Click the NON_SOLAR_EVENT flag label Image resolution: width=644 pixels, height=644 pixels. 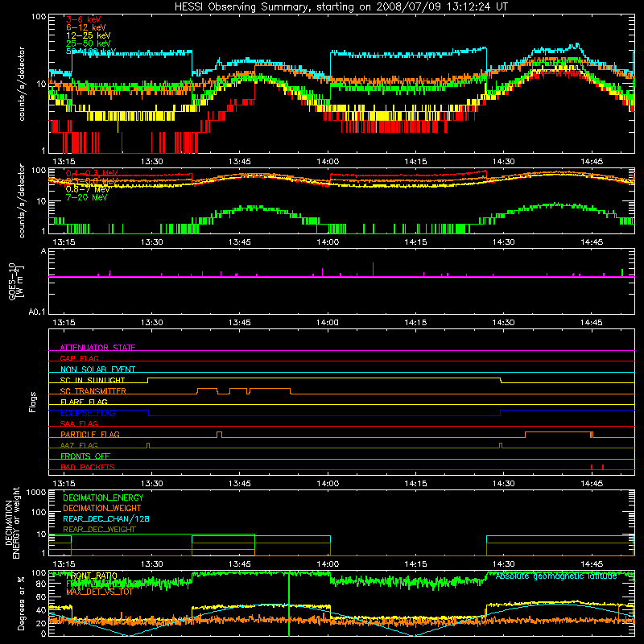(x=97, y=369)
